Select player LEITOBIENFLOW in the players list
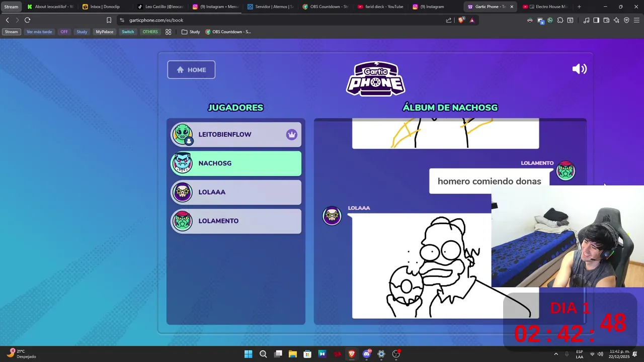Image resolution: width=644 pixels, height=362 pixels. pyautogui.click(x=236, y=134)
